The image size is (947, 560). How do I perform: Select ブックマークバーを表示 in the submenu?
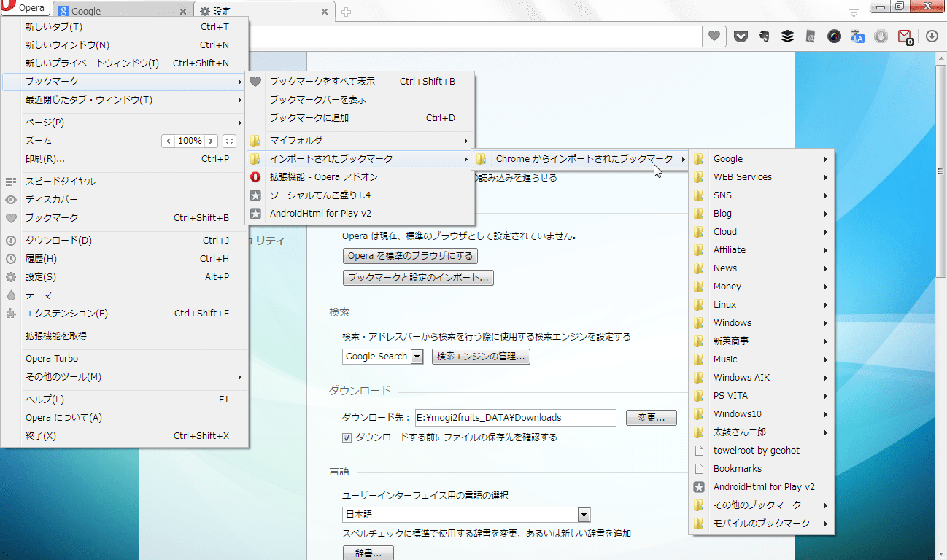pyautogui.click(x=360, y=100)
